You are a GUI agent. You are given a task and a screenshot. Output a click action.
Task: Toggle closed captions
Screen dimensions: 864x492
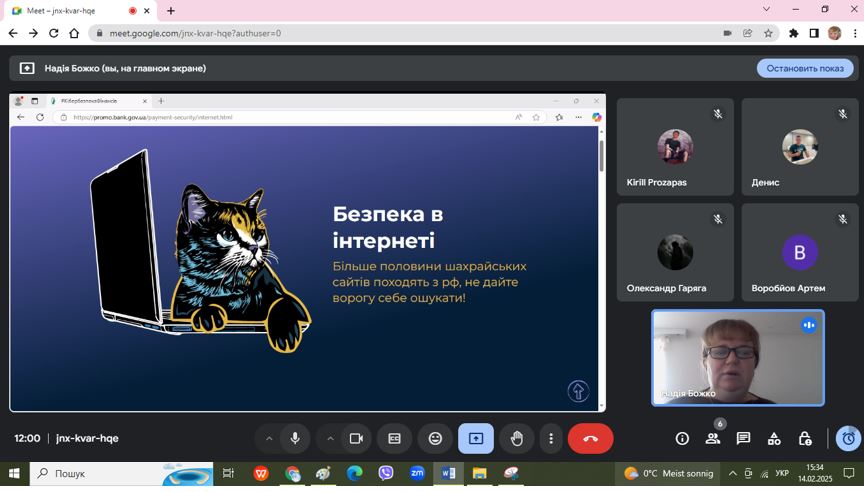point(395,438)
